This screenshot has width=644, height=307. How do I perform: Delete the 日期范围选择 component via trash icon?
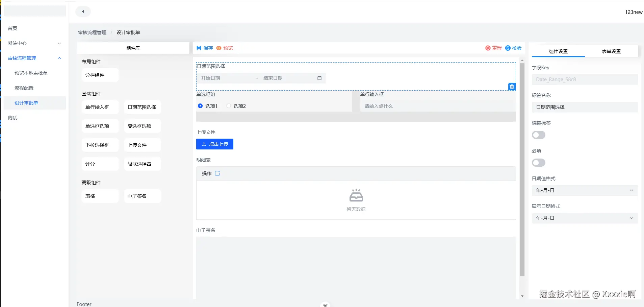pos(512,87)
